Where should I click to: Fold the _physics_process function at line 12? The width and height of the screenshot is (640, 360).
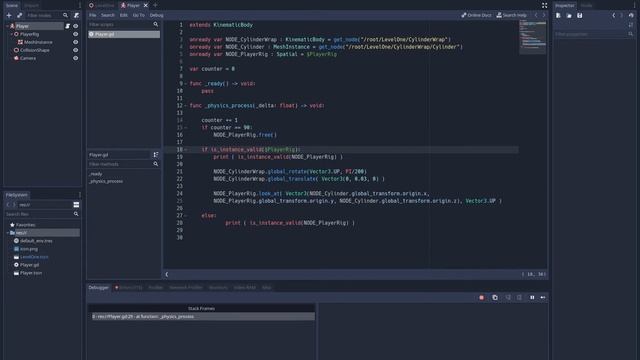click(x=186, y=106)
